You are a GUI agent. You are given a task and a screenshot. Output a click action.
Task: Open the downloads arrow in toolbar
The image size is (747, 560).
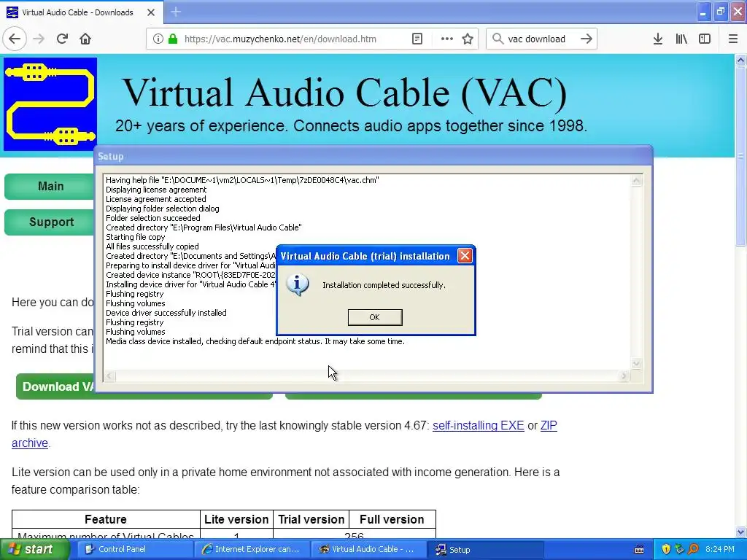pyautogui.click(x=658, y=39)
